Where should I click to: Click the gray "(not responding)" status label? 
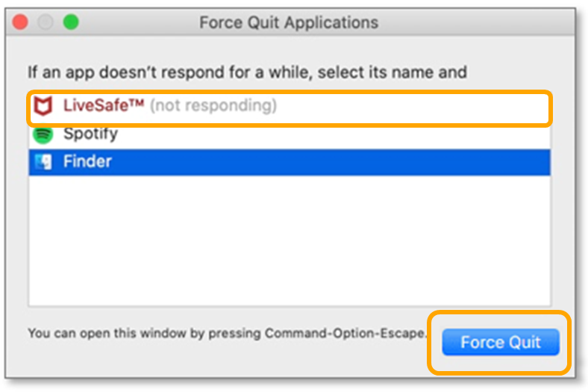point(213,107)
